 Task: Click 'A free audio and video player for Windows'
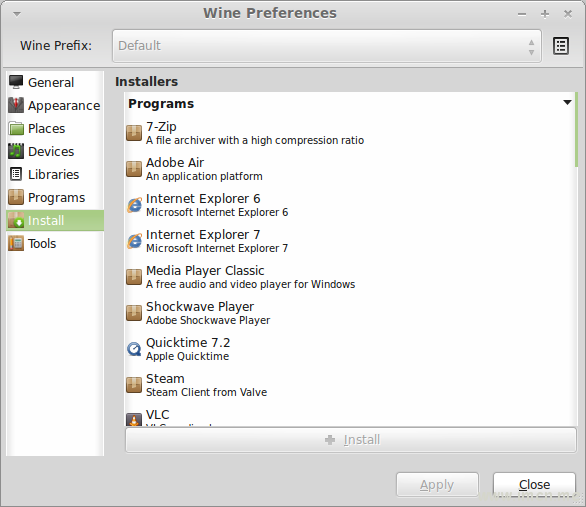pos(250,284)
